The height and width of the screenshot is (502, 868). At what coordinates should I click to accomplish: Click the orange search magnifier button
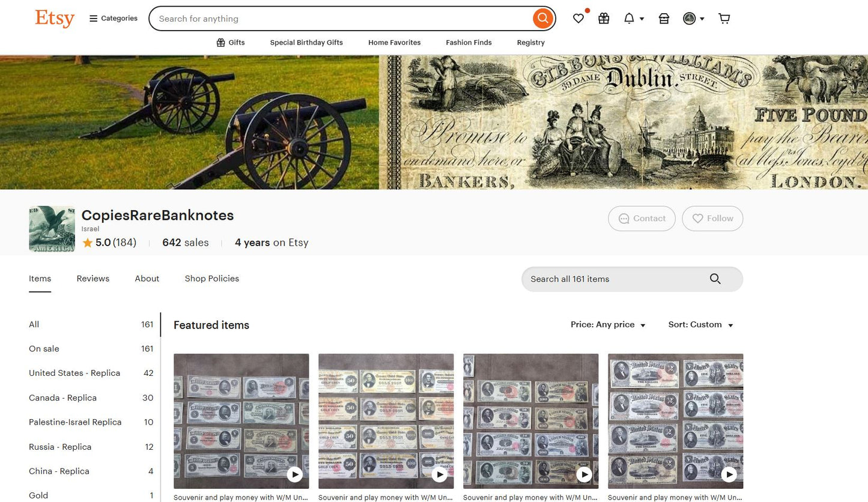click(542, 18)
